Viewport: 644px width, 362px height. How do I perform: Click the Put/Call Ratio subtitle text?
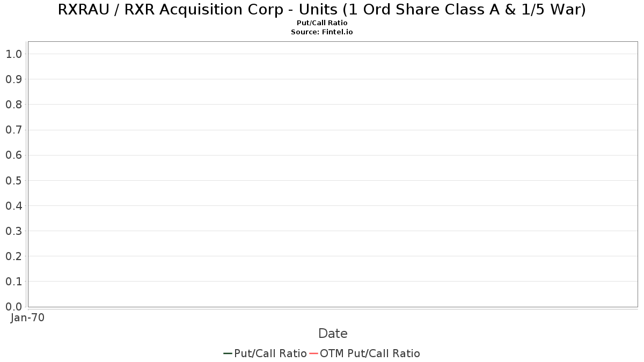coord(322,23)
